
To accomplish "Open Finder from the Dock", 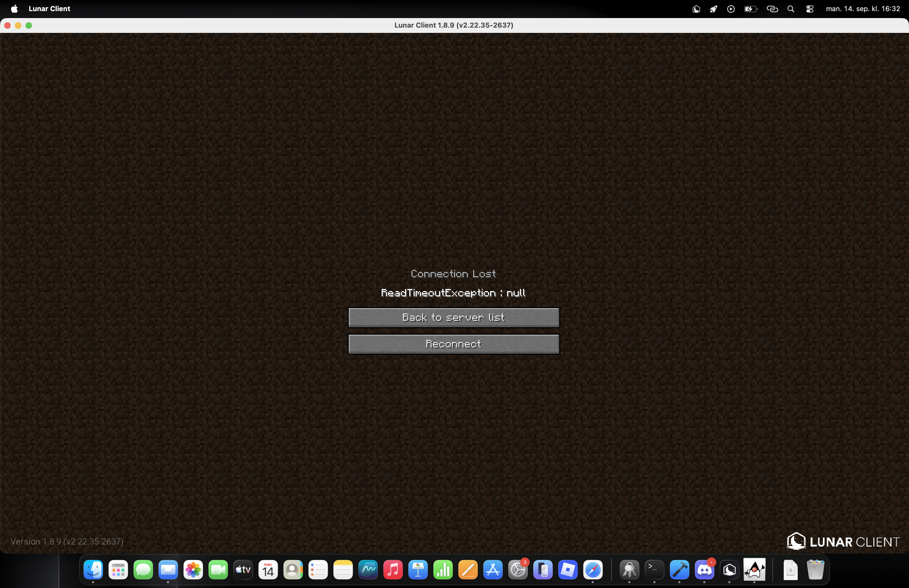I will pyautogui.click(x=93, y=570).
